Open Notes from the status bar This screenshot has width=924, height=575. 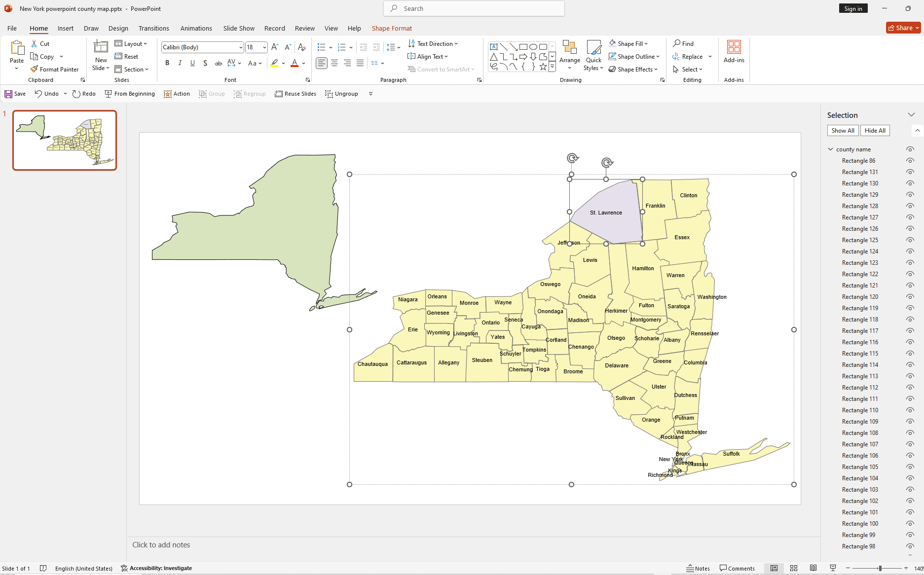[x=698, y=568]
